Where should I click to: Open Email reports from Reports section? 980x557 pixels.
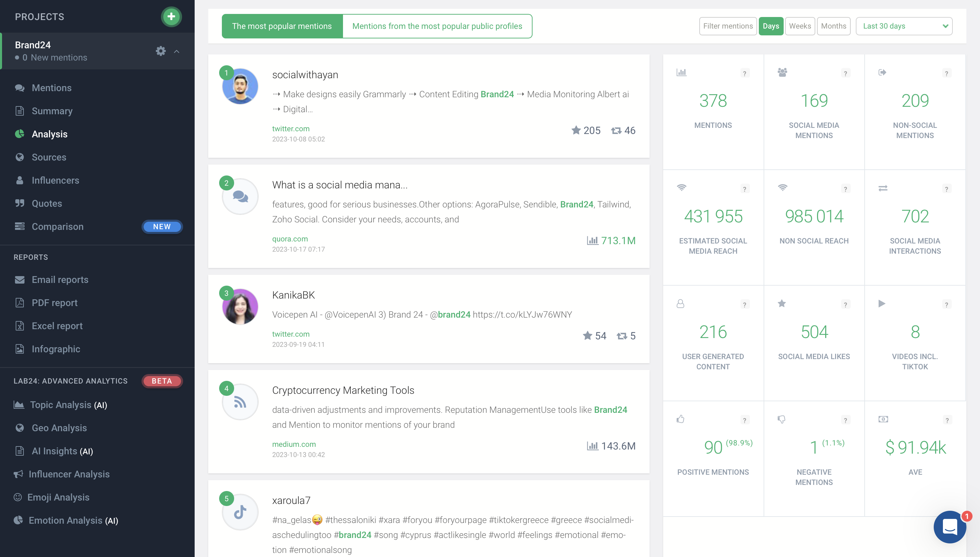(x=60, y=280)
